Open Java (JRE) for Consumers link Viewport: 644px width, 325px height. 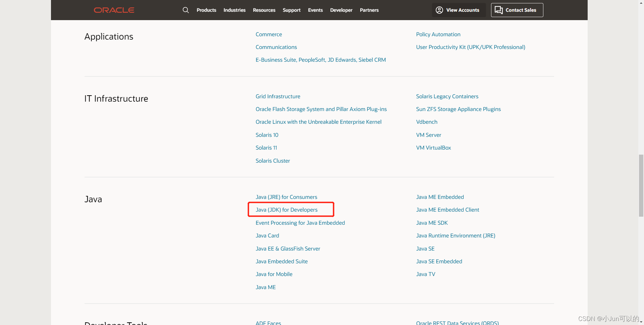coord(286,197)
